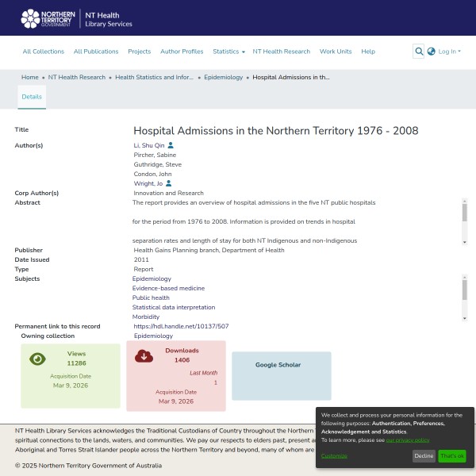Decline the cookie consent
This screenshot has height=476, width=476.
pos(424,456)
